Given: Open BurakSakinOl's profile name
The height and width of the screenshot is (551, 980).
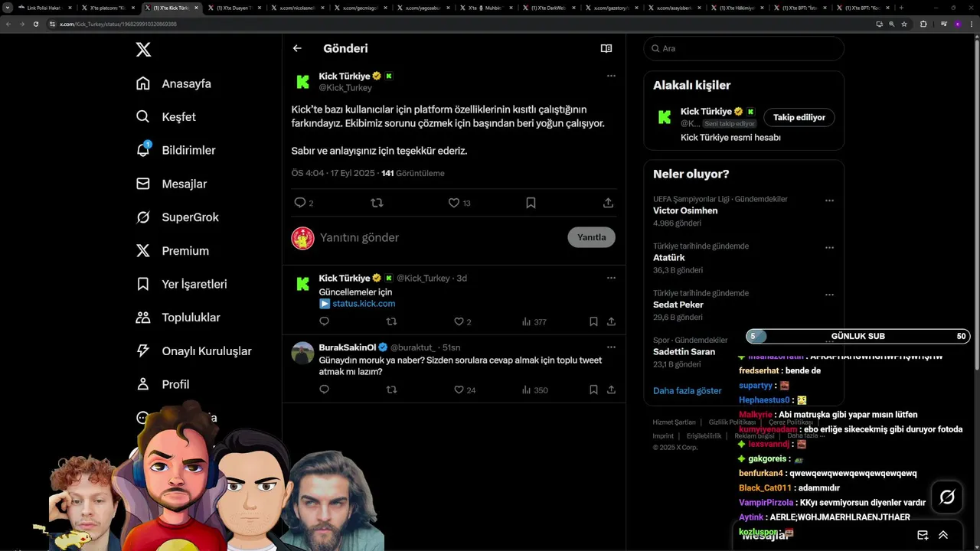Looking at the screenshot, I should pos(347,347).
